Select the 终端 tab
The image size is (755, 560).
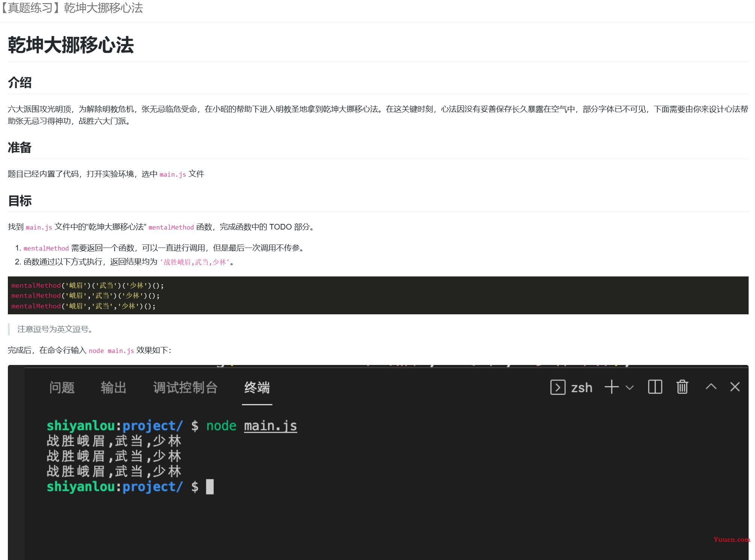(257, 387)
